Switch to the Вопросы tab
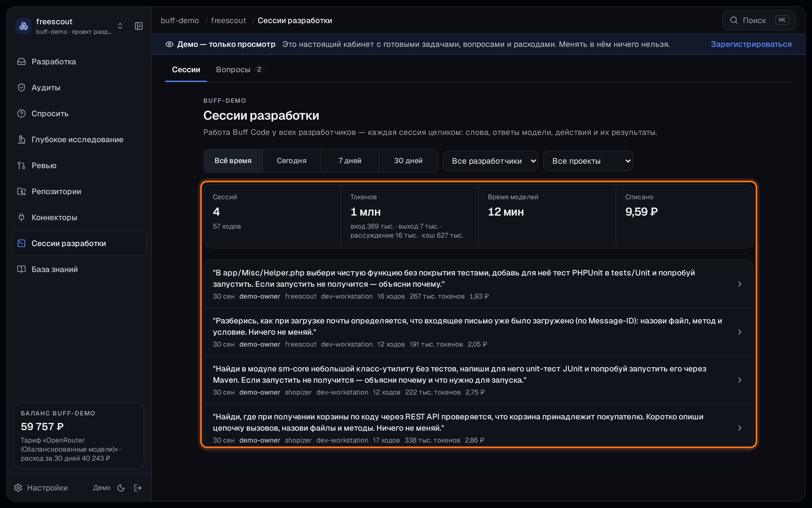The image size is (812, 508). (240, 69)
